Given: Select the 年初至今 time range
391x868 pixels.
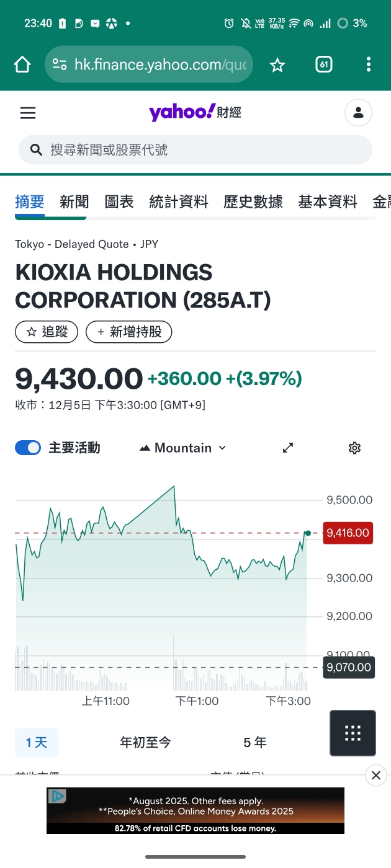Looking at the screenshot, I should click(x=145, y=742).
